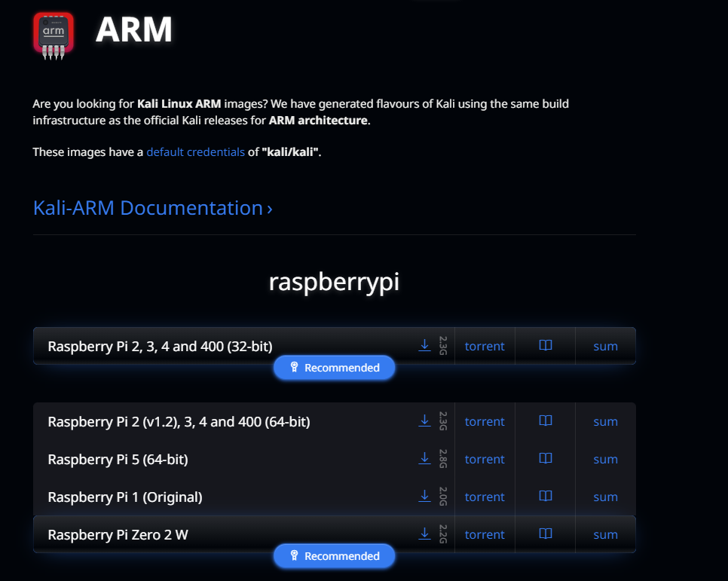Image resolution: width=728 pixels, height=581 pixels.
Task: Download Raspberry Pi 2, 3, 4 and 400 (32-bit) image
Action: pyautogui.click(x=424, y=345)
